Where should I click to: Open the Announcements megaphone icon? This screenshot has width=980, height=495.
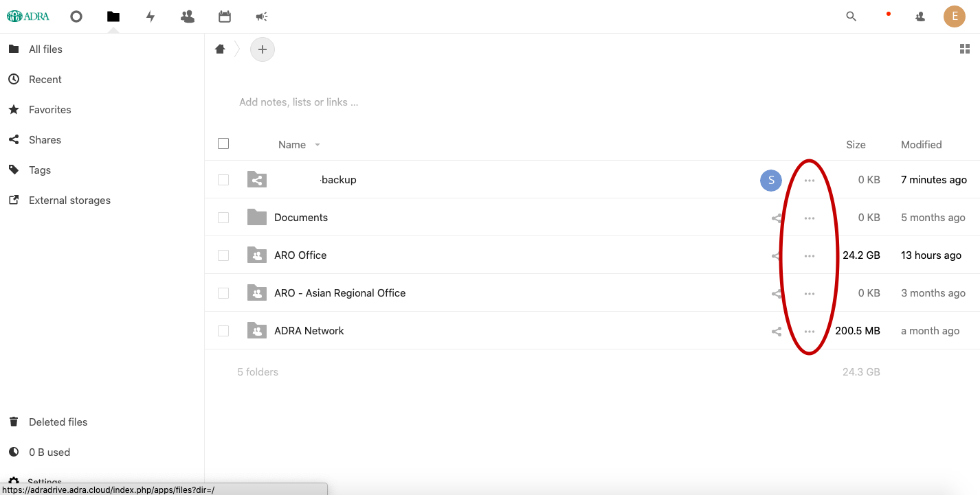tap(261, 16)
